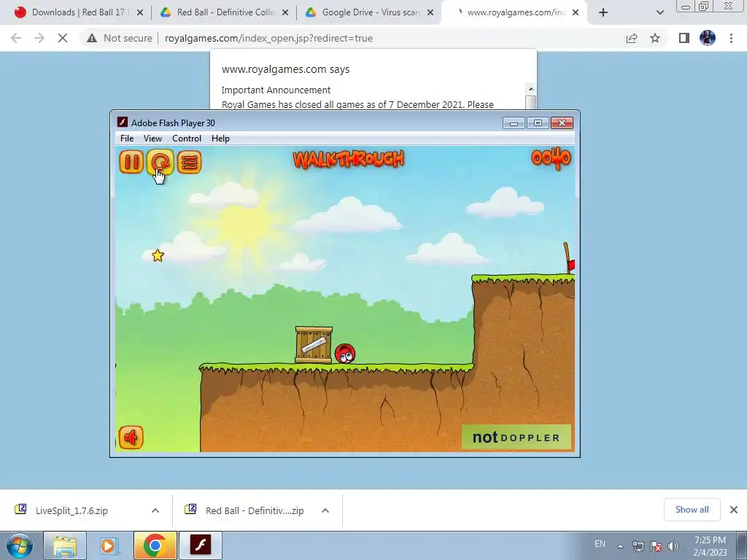Show hidden tray icons arrow
The height and width of the screenshot is (560, 747).
(x=620, y=546)
